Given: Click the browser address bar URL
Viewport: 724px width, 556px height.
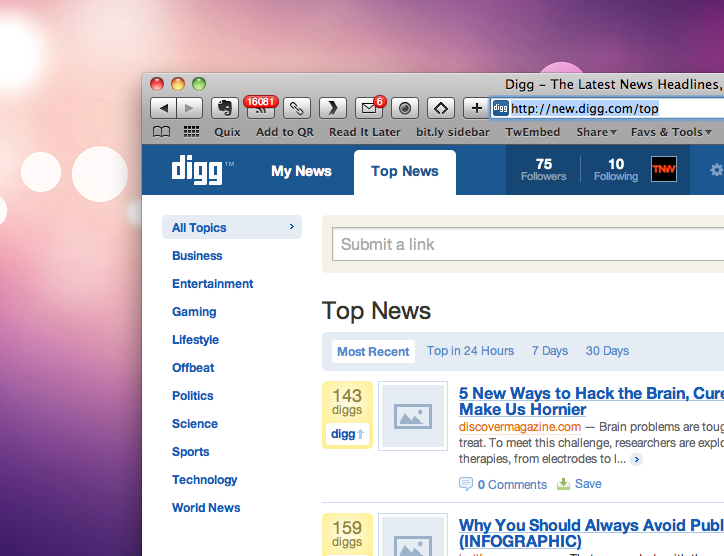Looking at the screenshot, I should [585, 109].
